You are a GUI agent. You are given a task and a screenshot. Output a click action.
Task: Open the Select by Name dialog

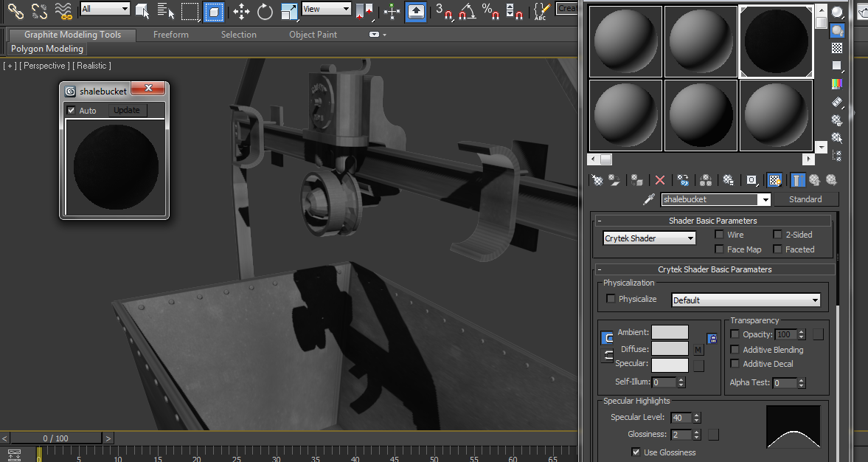click(x=165, y=10)
